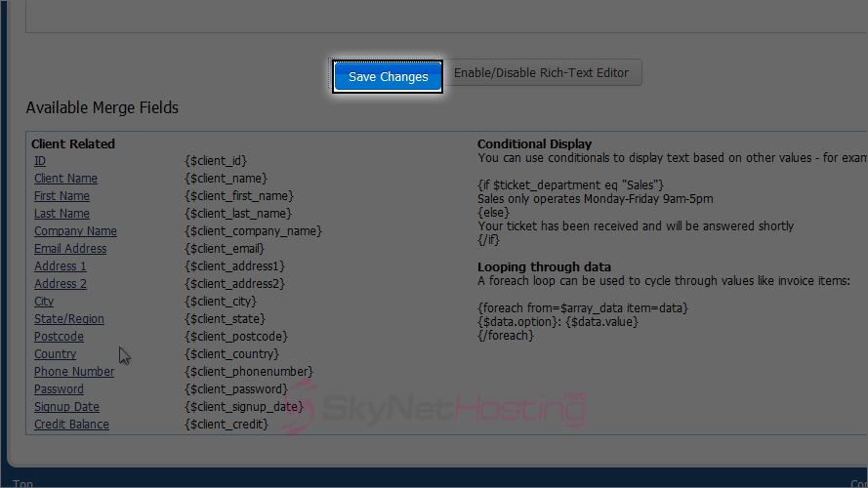Select the {$client_first_name} variable text
The height and width of the screenshot is (488, 868).
tap(239, 196)
